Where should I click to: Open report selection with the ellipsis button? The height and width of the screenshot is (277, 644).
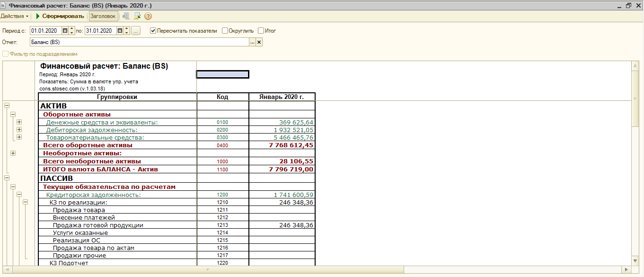point(252,42)
